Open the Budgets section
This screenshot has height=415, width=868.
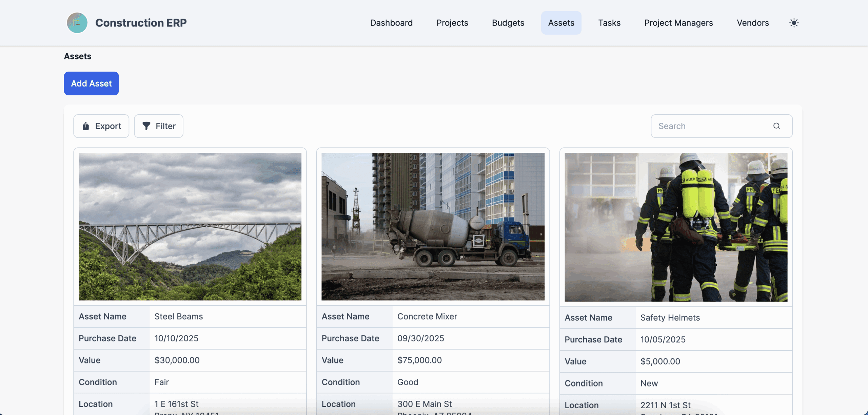(x=508, y=23)
